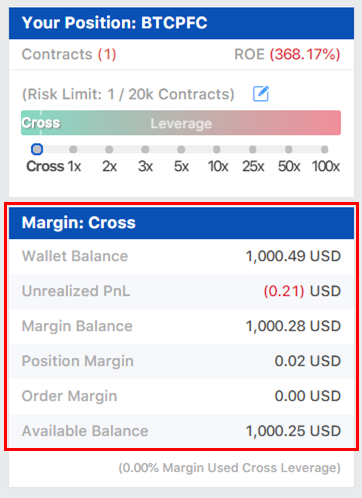Click the Your Position: BTCPFC header
362x498 pixels.
tap(181, 23)
